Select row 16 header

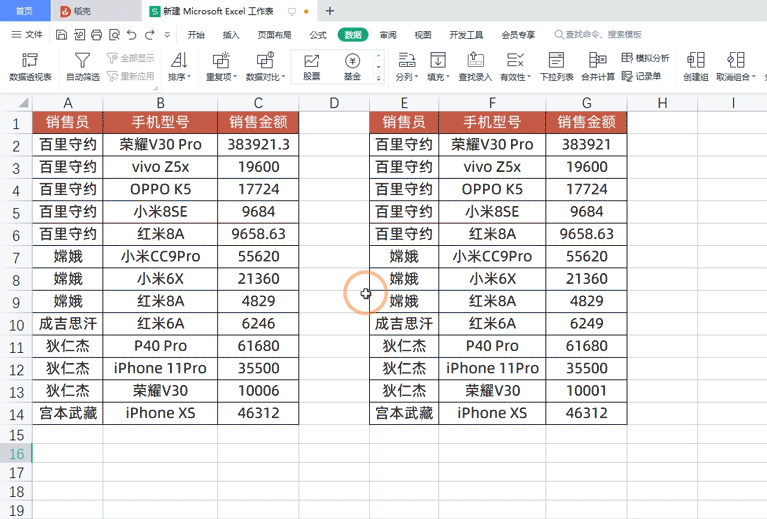pyautogui.click(x=16, y=454)
